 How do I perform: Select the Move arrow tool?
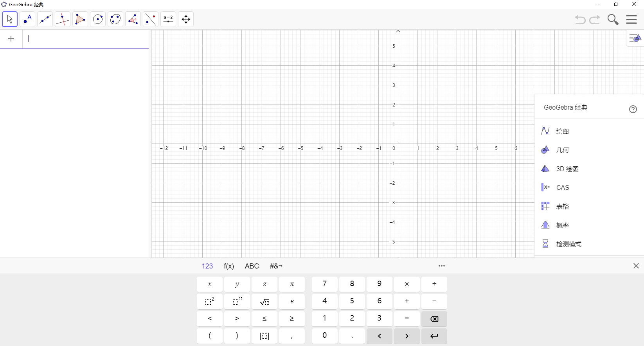click(10, 19)
